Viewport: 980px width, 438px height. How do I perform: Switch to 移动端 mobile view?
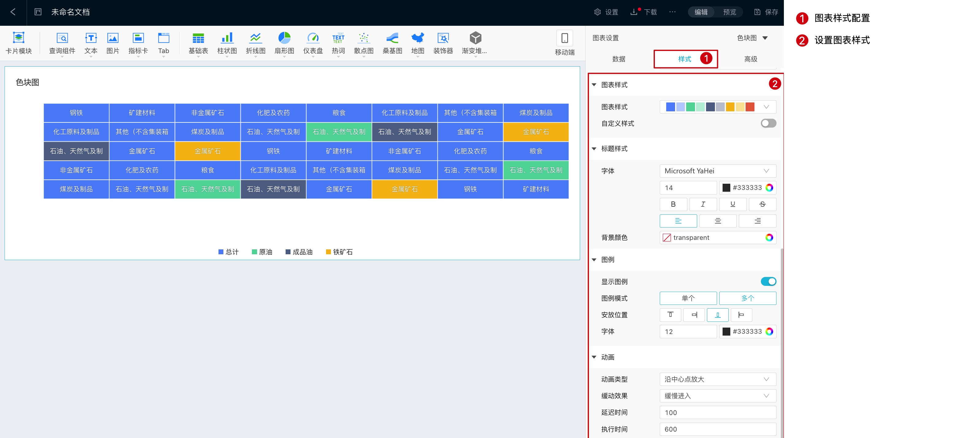click(564, 43)
